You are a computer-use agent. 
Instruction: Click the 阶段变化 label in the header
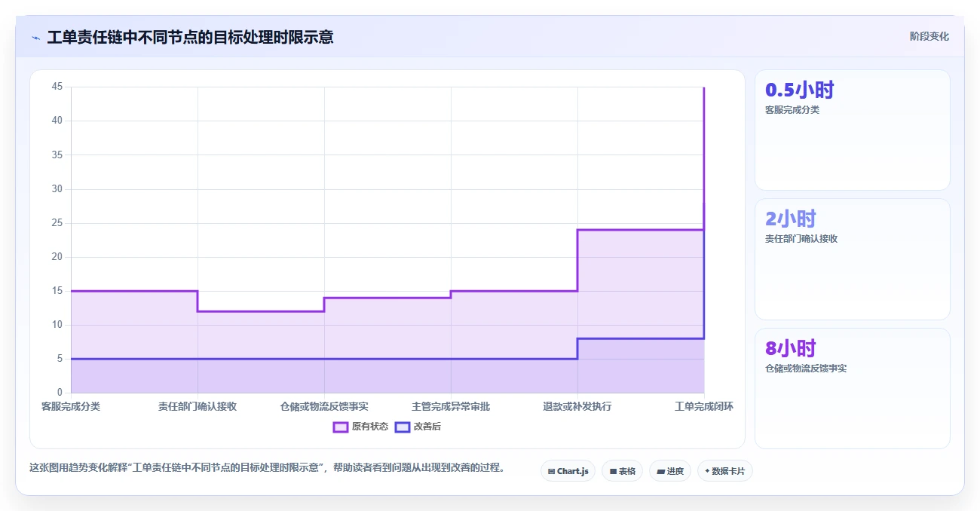(929, 36)
